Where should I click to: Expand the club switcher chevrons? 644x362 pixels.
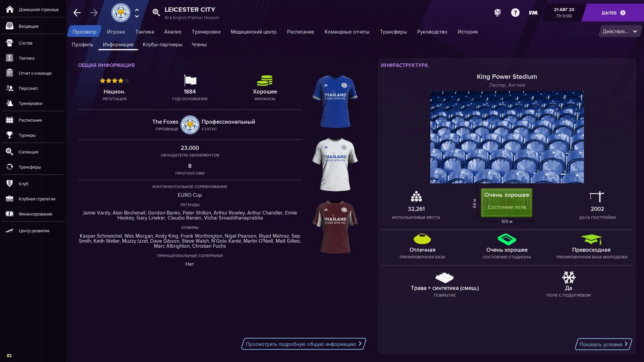point(137,13)
